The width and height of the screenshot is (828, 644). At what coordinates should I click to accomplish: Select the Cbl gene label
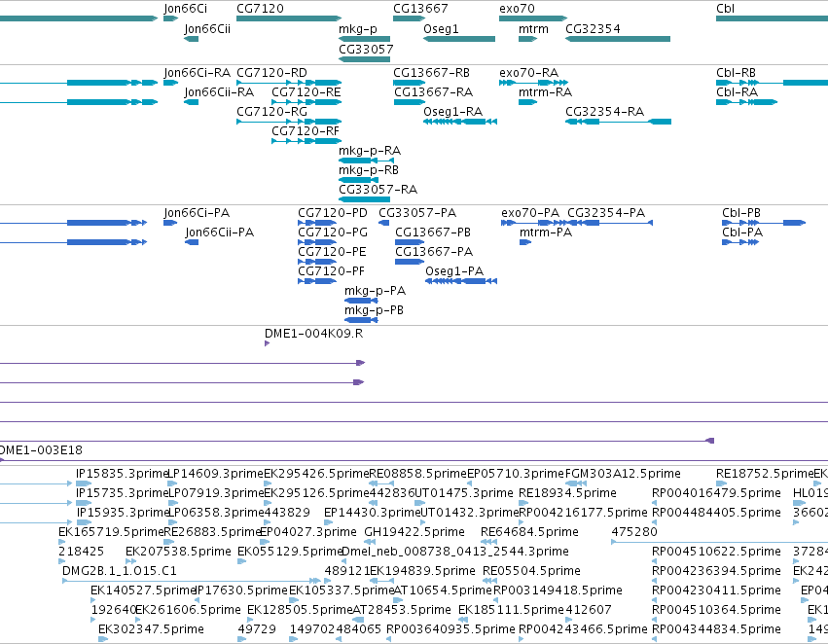coord(725,9)
